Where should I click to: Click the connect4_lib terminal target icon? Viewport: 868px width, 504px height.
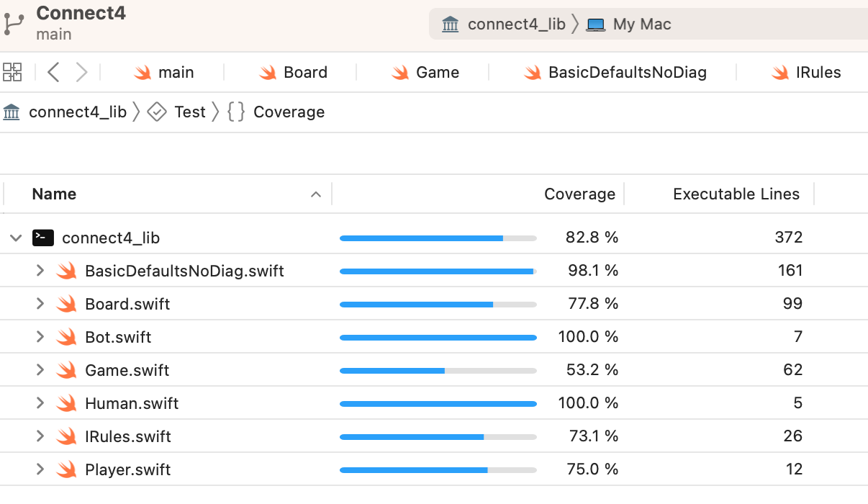(x=43, y=238)
